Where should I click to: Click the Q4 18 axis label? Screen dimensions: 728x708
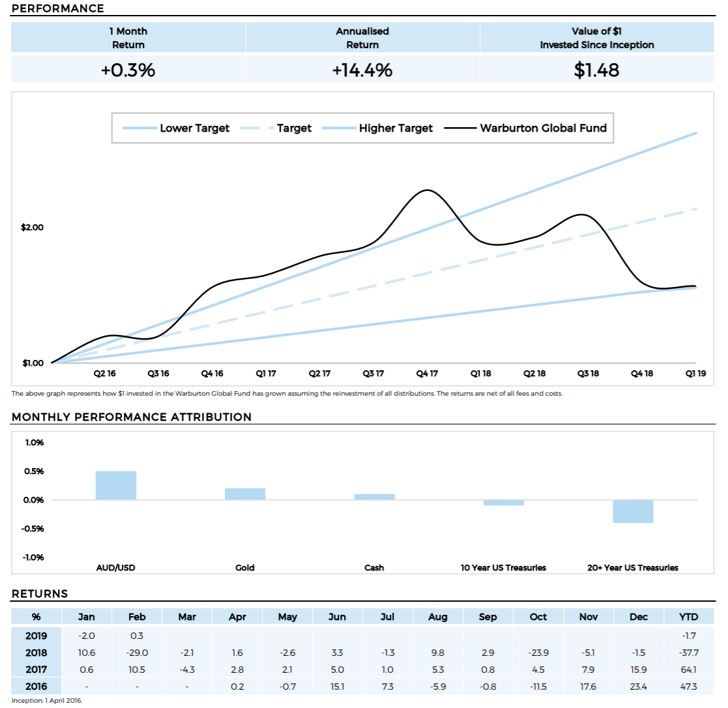(x=642, y=374)
